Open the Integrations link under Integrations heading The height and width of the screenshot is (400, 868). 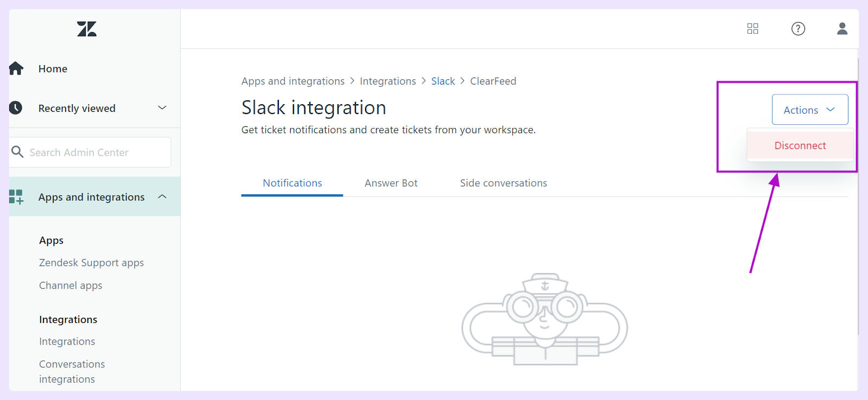click(67, 341)
